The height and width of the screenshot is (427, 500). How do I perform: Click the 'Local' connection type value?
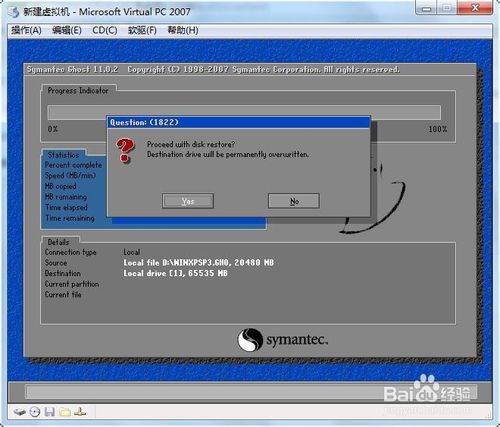click(132, 252)
